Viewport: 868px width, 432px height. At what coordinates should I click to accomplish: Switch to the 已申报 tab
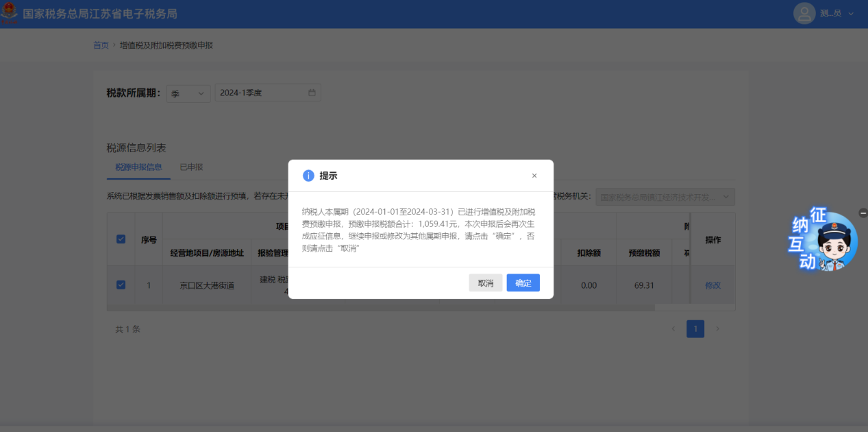point(191,167)
